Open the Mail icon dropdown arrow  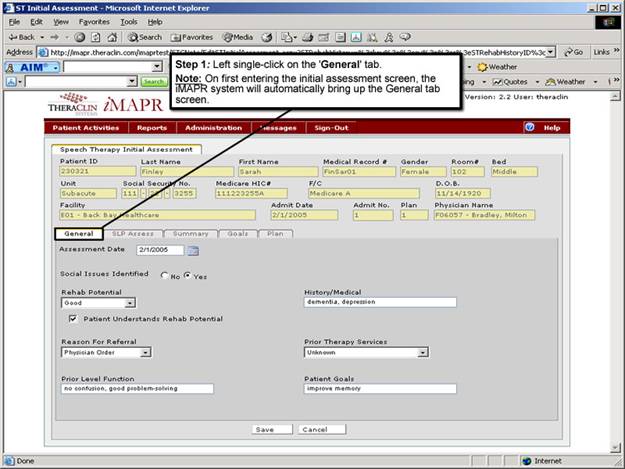(x=295, y=37)
